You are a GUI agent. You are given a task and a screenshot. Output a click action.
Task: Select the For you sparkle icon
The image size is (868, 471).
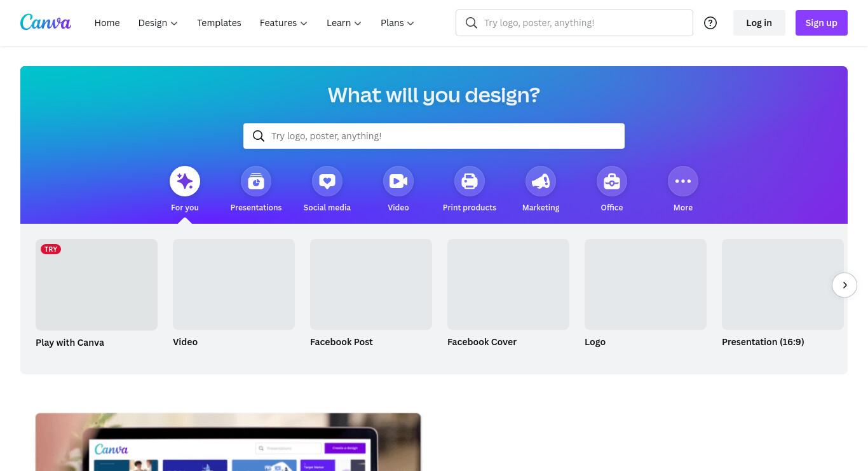point(185,181)
